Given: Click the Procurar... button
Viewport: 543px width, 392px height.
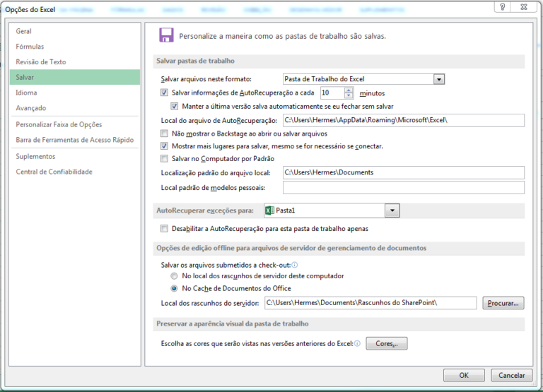Looking at the screenshot, I should (503, 303).
